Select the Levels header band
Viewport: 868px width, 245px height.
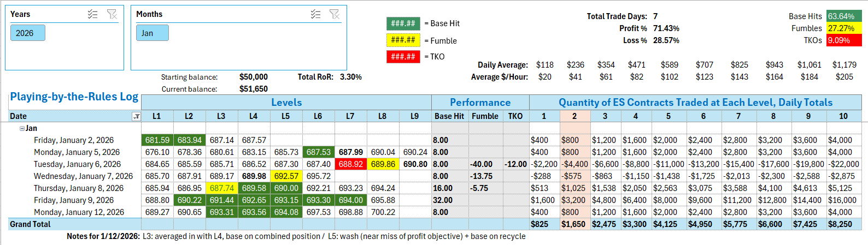point(286,103)
